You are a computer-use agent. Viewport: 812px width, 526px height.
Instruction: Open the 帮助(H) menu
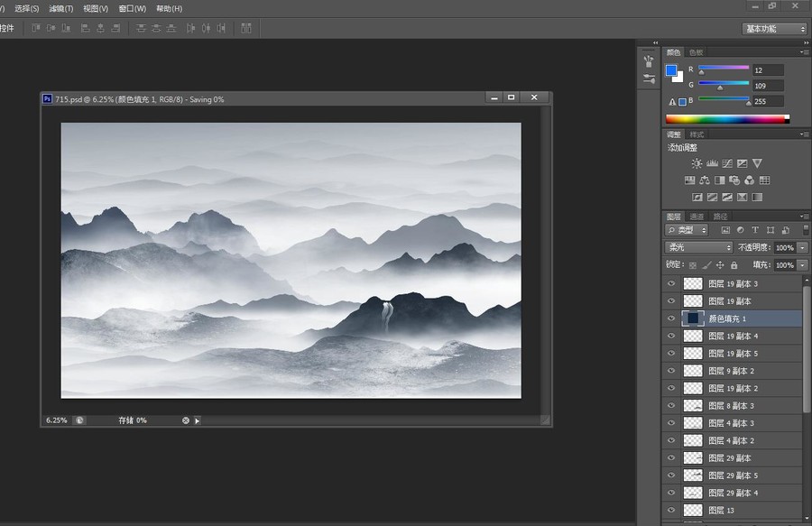click(x=170, y=8)
